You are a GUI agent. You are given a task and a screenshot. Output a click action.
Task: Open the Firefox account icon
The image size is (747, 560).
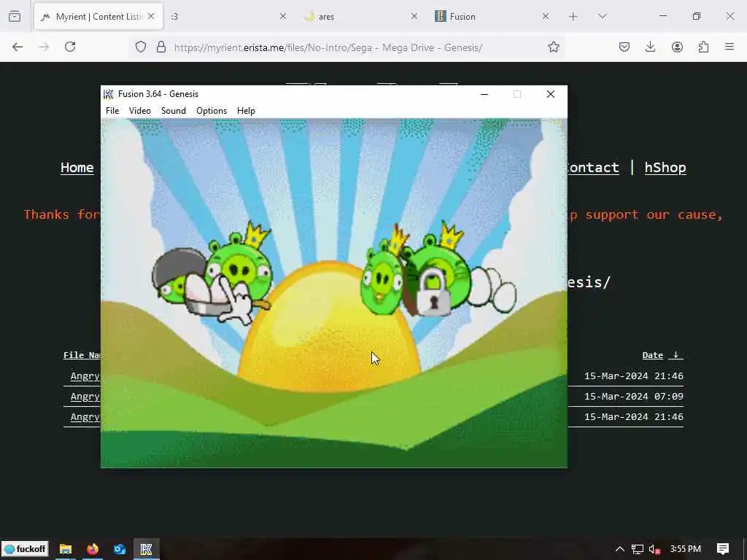point(677,47)
